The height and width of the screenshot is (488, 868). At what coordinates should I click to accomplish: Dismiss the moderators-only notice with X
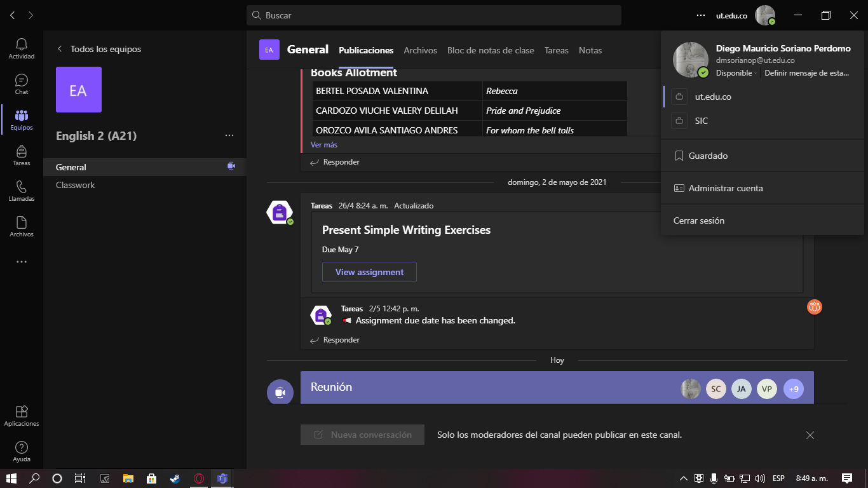click(x=810, y=435)
